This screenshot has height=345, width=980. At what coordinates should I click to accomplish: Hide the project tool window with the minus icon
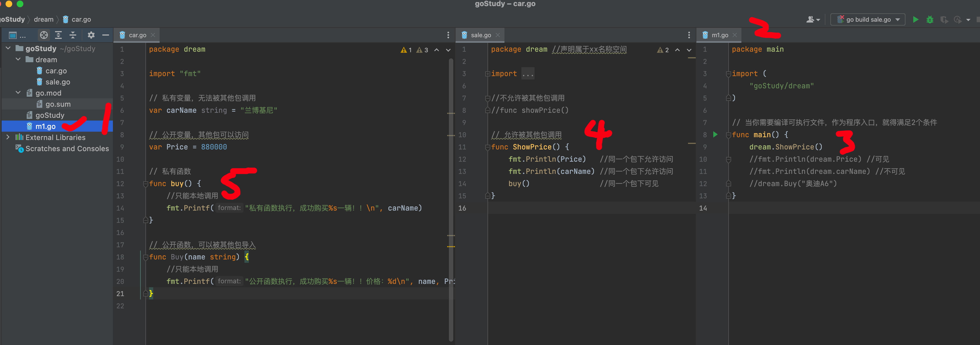tap(105, 35)
